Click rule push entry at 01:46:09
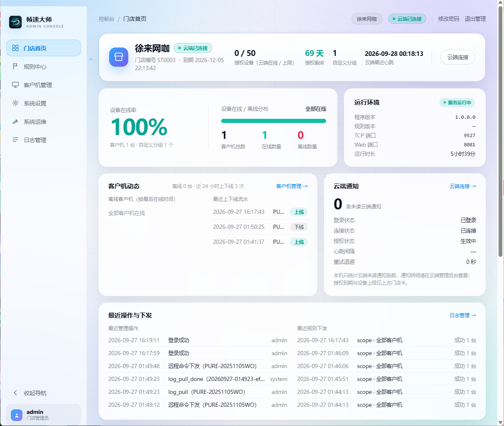This screenshot has width=504, height=426. [x=387, y=353]
